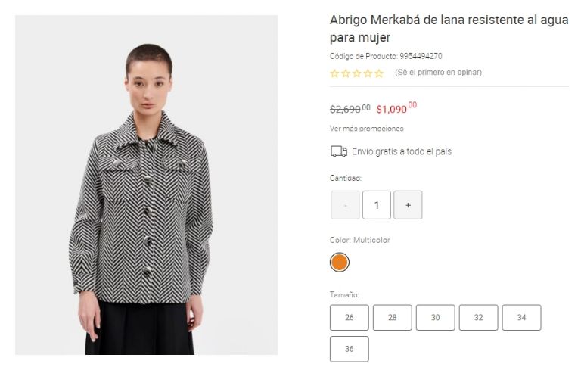This screenshot has height=392, width=581.
Task: Select size 28
Action: 393,318
